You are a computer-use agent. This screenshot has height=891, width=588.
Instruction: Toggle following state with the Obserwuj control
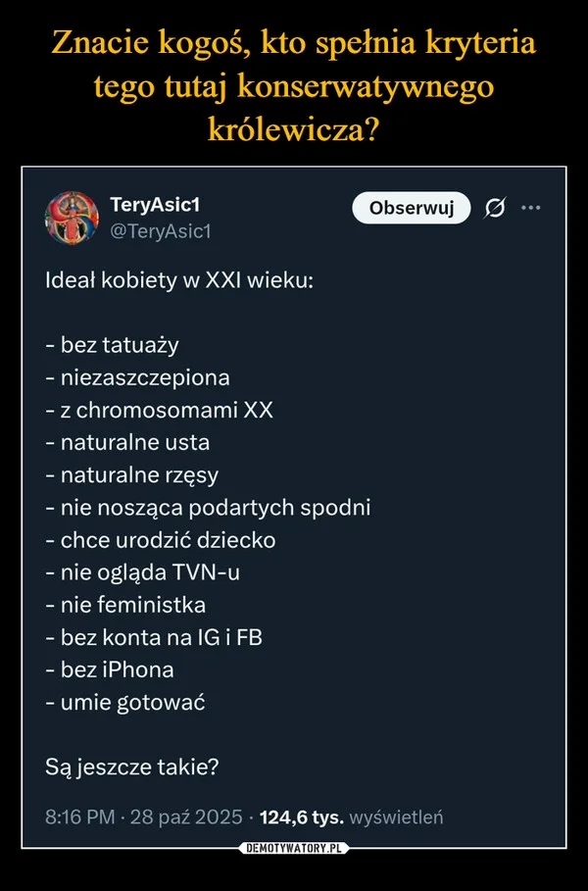pyautogui.click(x=411, y=208)
